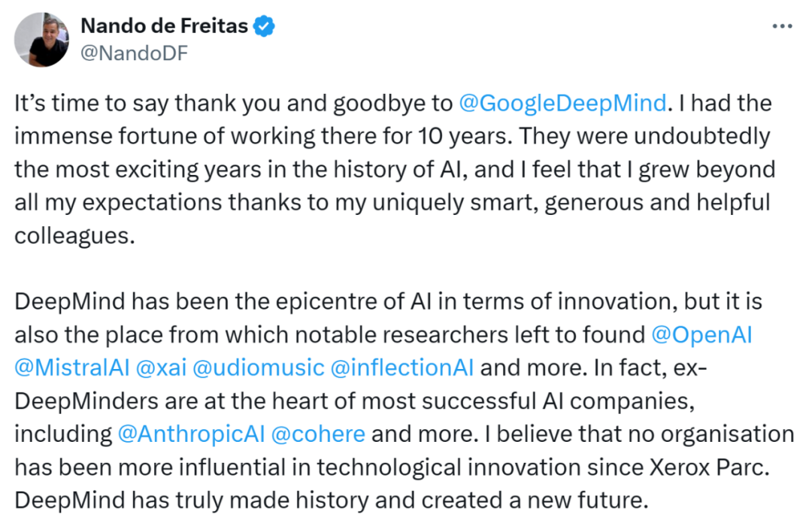
Task: Visit the @OpenAI mention link
Action: pos(701,334)
